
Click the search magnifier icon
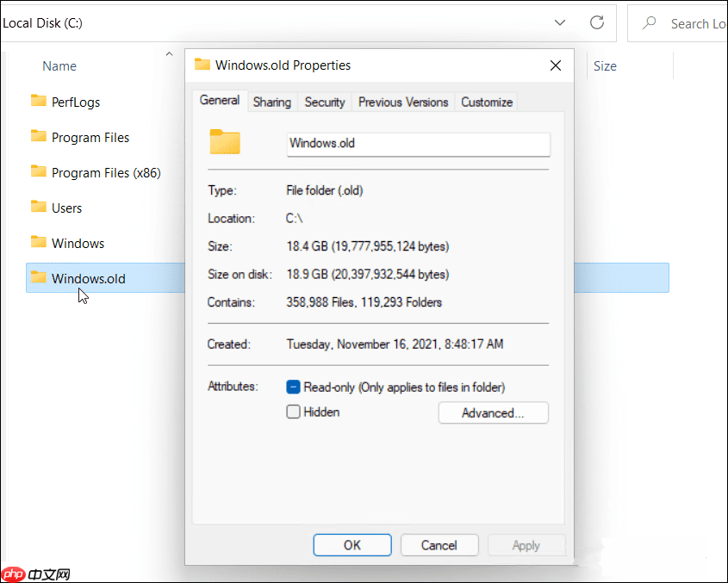tap(650, 23)
